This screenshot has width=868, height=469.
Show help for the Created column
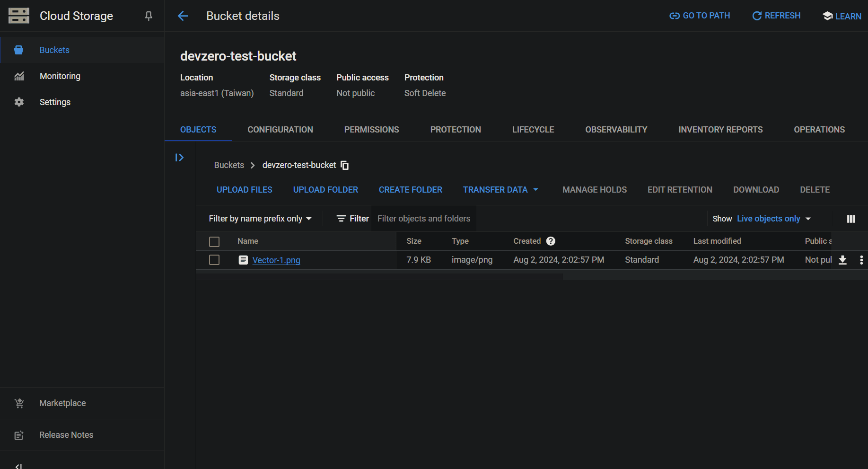click(551, 241)
